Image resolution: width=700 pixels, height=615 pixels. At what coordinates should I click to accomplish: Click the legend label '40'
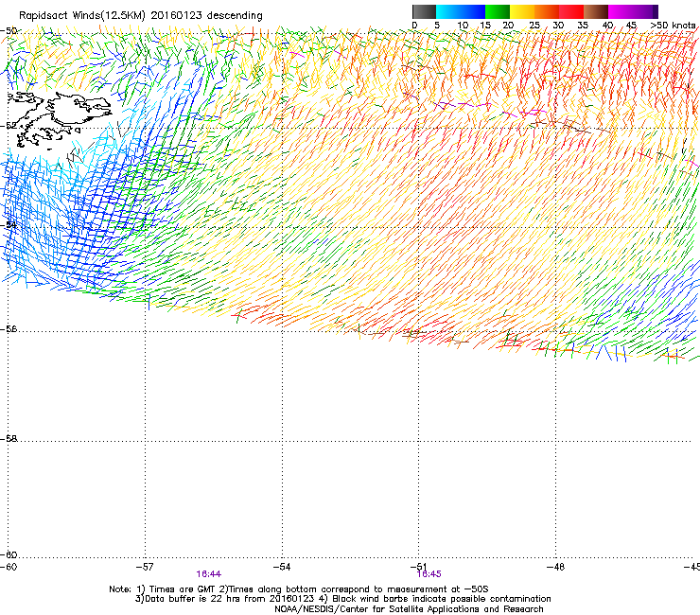tap(607, 26)
